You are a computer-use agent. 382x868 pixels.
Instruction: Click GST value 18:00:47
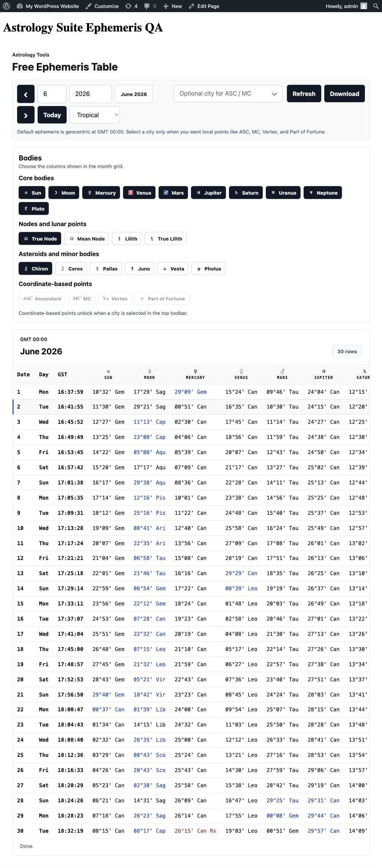[x=70, y=709]
